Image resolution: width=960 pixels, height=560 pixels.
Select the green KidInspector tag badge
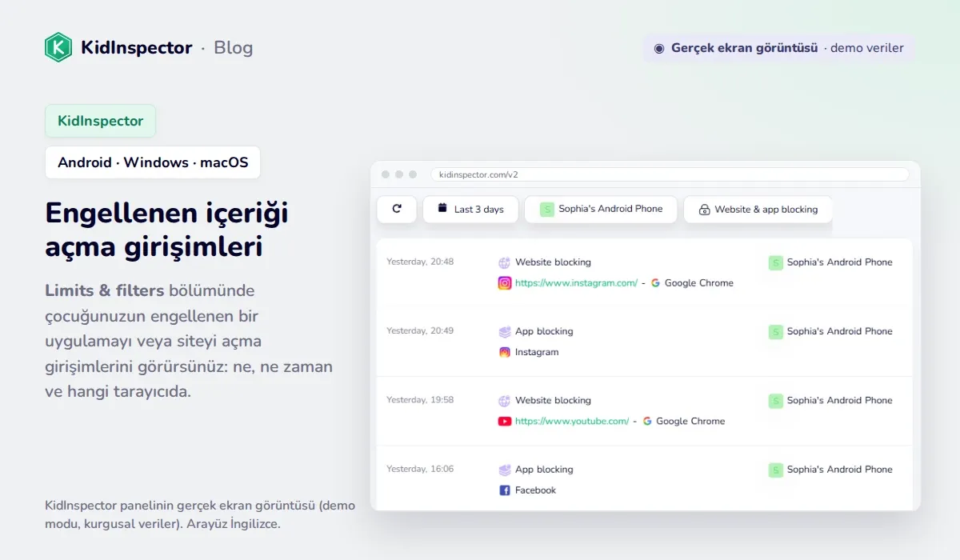100,121
